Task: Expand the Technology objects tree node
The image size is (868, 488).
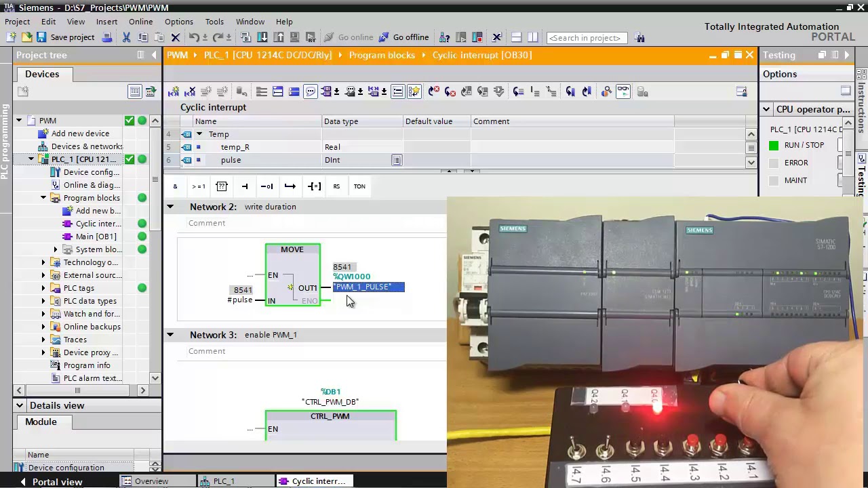Action: pos(43,262)
